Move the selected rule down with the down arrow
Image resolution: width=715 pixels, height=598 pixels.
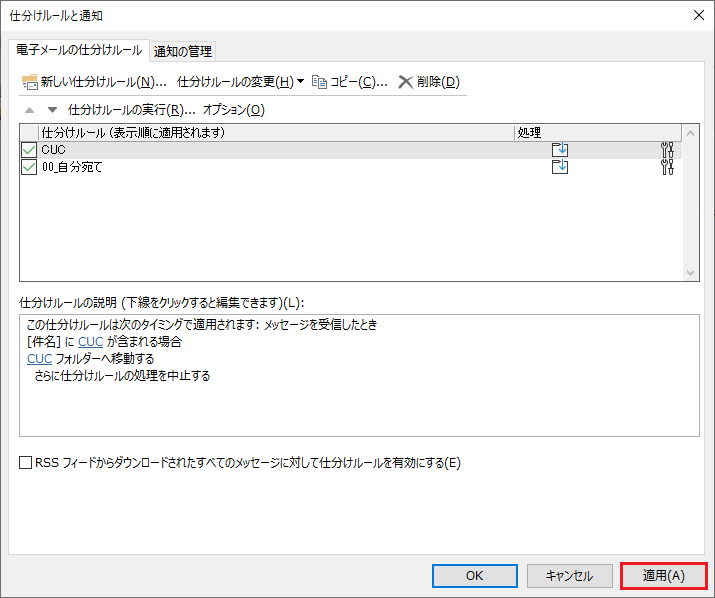click(x=52, y=110)
